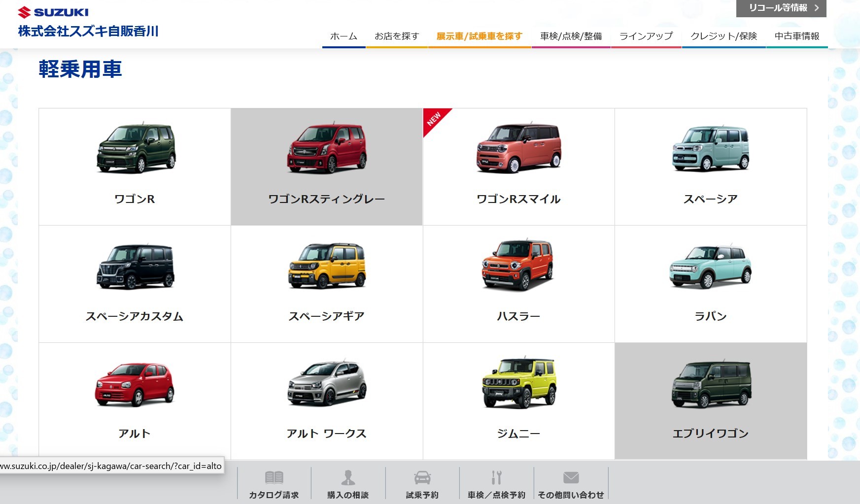
Task: Click the リコール等情報 button
Action: (x=781, y=8)
